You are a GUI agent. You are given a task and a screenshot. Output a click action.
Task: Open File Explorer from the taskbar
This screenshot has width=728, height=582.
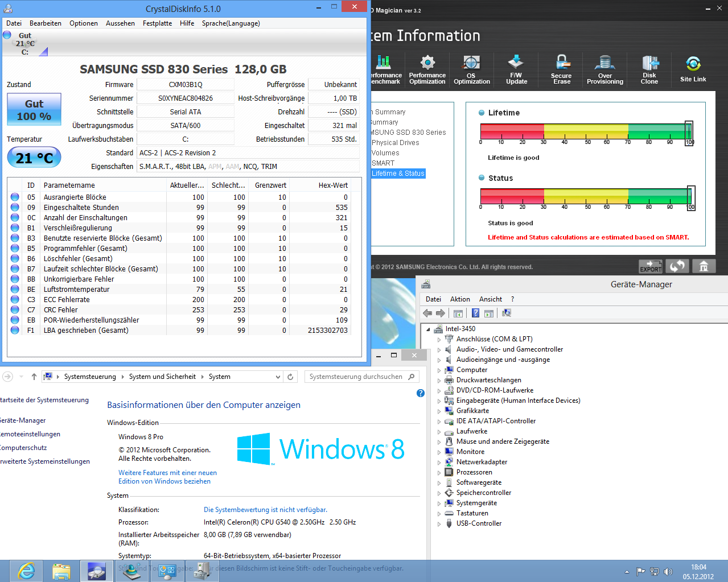click(x=61, y=571)
